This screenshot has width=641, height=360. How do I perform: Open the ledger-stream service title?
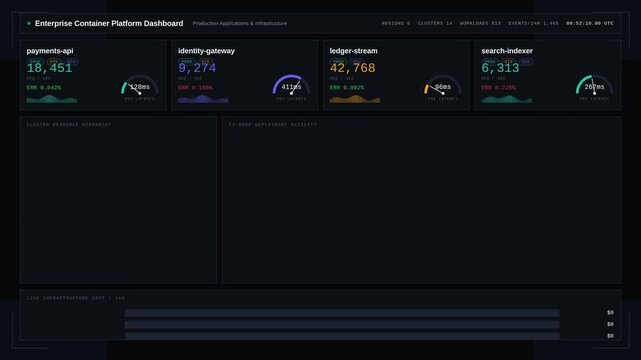coord(354,51)
